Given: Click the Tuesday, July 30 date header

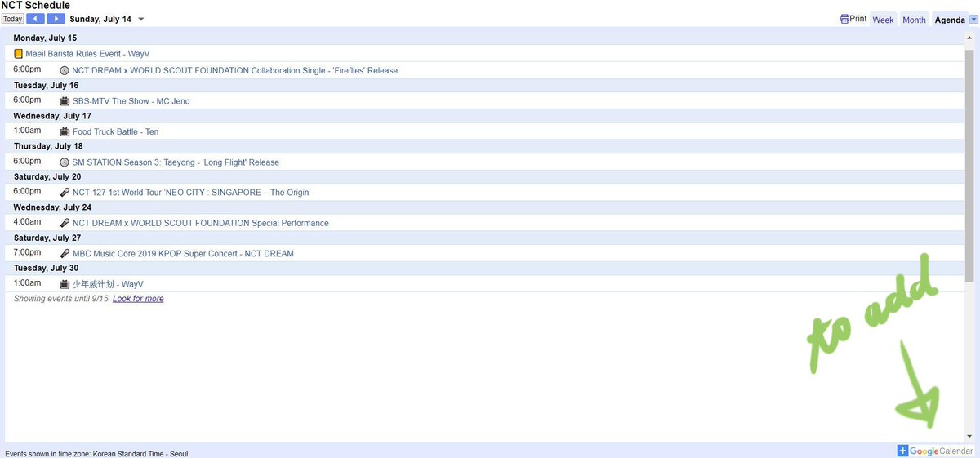Looking at the screenshot, I should coord(46,268).
